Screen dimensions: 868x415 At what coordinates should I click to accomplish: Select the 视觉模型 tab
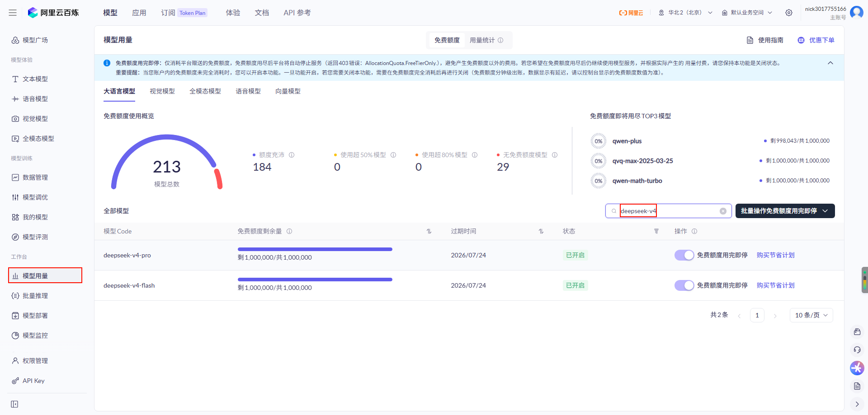(162, 91)
